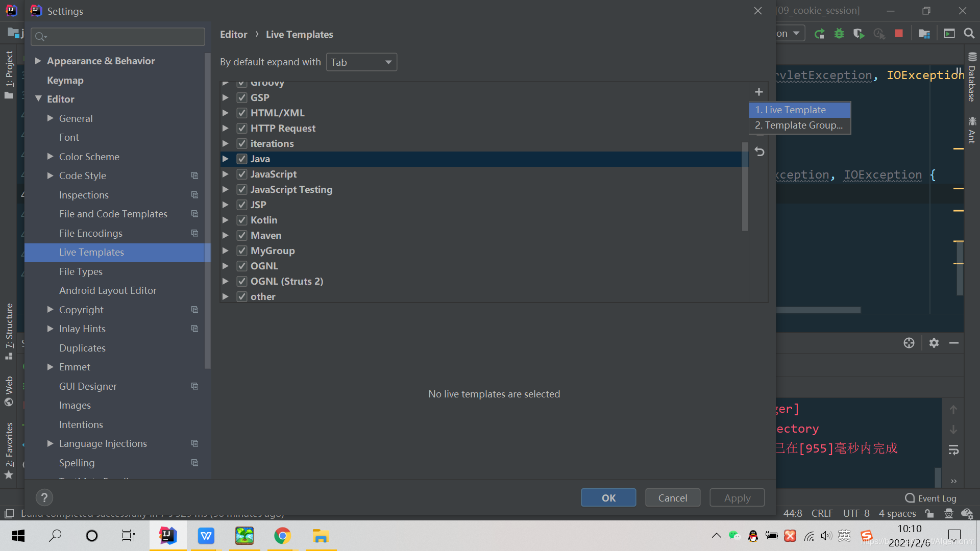Uncheck the HTML/XML template group checkbox
980x551 pixels.
coord(242,113)
